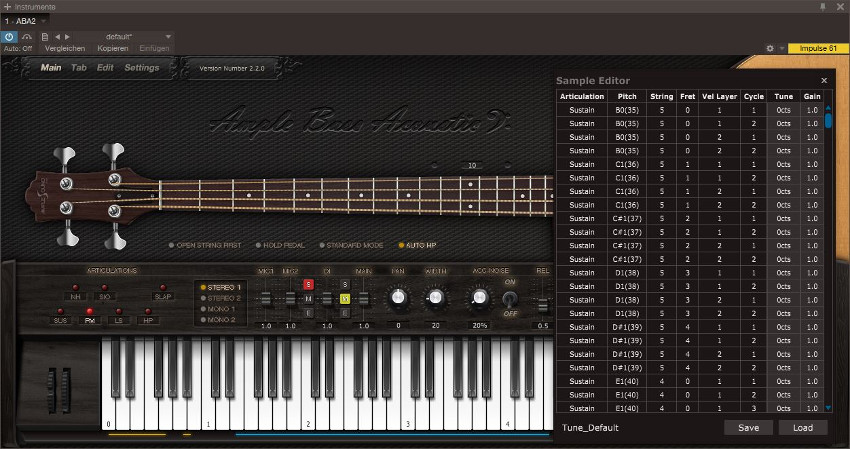Click the REL fader
Image resolution: width=850 pixels, height=449 pixels.
point(543,306)
